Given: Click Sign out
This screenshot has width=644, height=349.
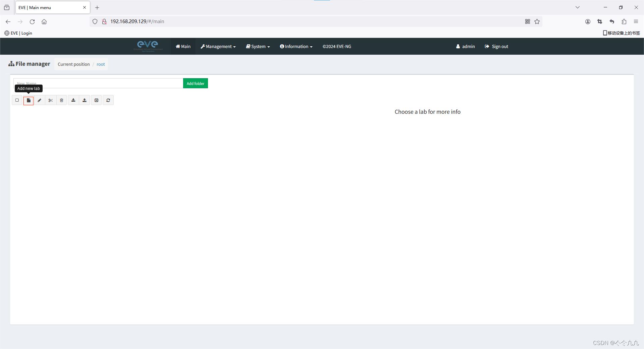Looking at the screenshot, I should pos(496,46).
